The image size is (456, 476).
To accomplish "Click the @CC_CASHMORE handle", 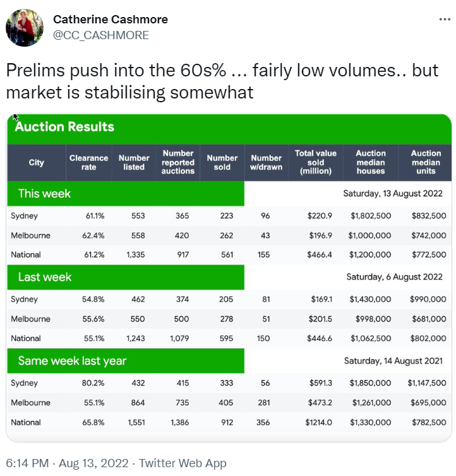I will point(101,35).
